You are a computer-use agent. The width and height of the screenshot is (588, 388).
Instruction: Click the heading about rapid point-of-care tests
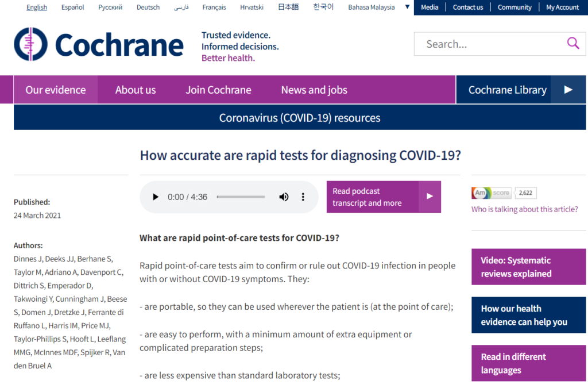239,238
